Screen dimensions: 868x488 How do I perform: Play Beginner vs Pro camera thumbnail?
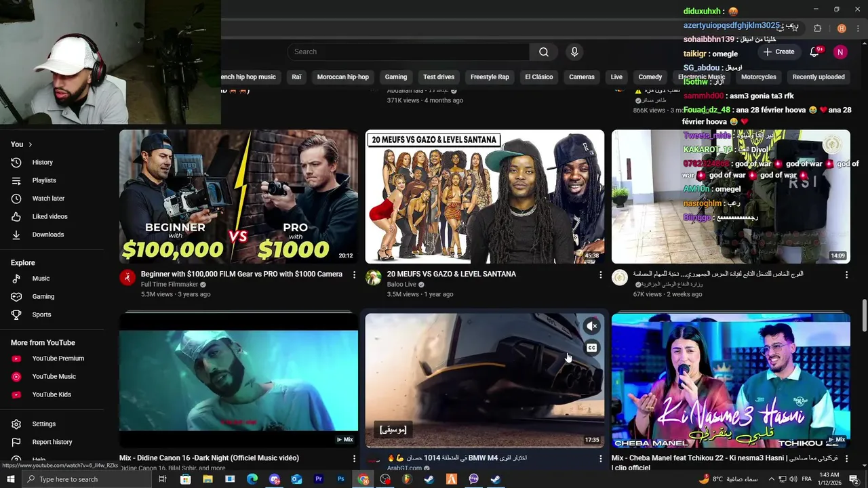(x=239, y=197)
